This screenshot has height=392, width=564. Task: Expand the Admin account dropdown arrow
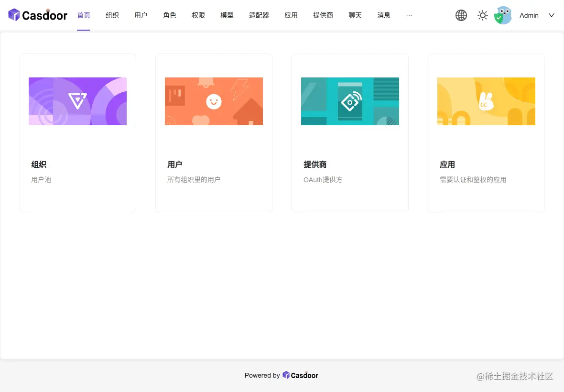pos(552,15)
